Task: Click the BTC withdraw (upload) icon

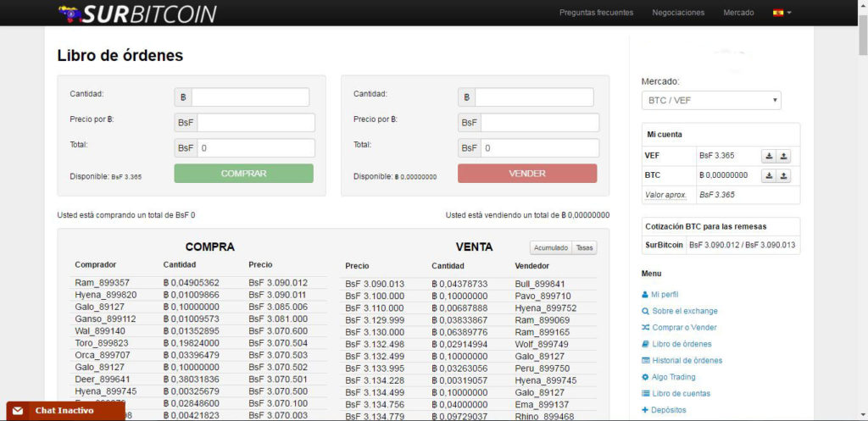Action: 784,175
